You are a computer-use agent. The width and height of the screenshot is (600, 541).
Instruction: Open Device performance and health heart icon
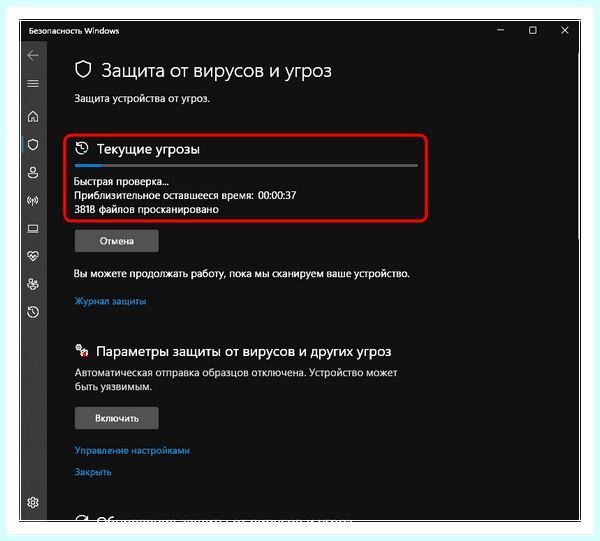pos(33,256)
